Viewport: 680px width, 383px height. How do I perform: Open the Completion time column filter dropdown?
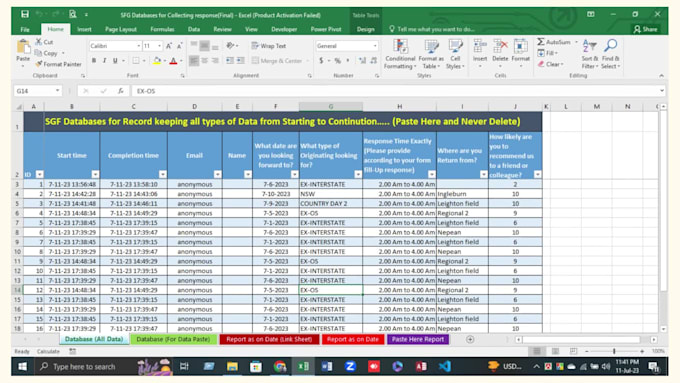tap(163, 174)
